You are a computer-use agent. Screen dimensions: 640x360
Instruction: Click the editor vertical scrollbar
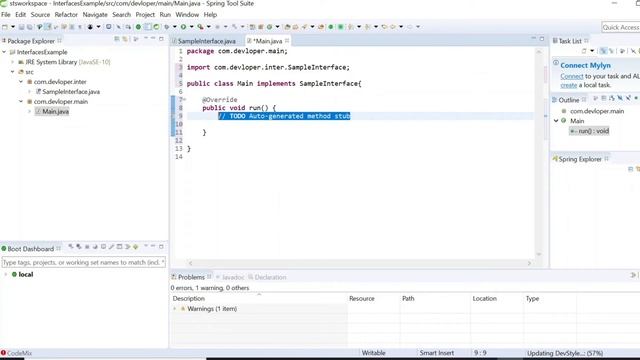539,153
